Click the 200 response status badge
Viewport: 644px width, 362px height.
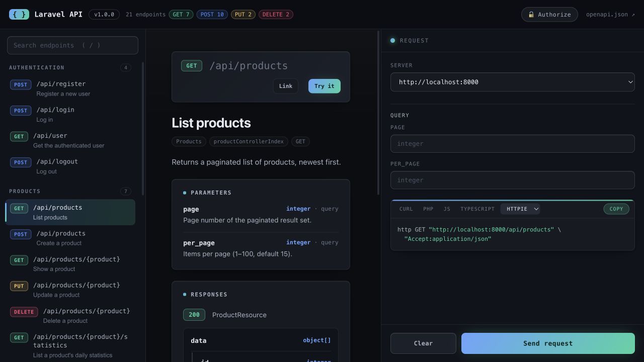tap(194, 315)
